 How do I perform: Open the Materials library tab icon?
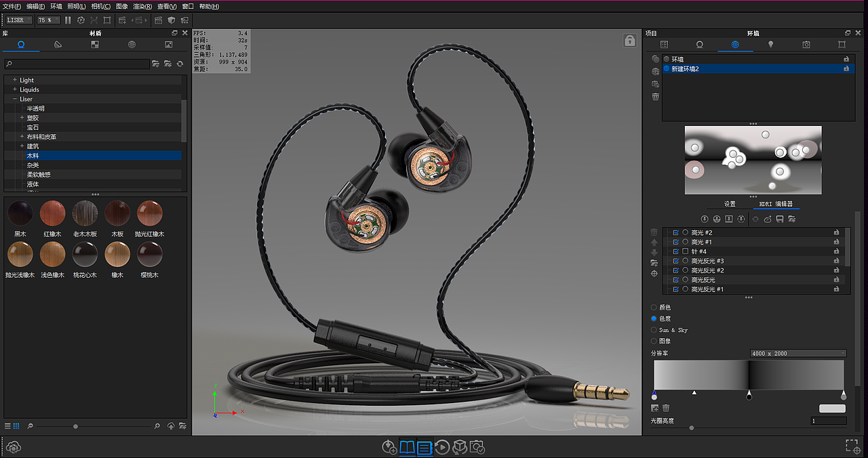[21, 45]
